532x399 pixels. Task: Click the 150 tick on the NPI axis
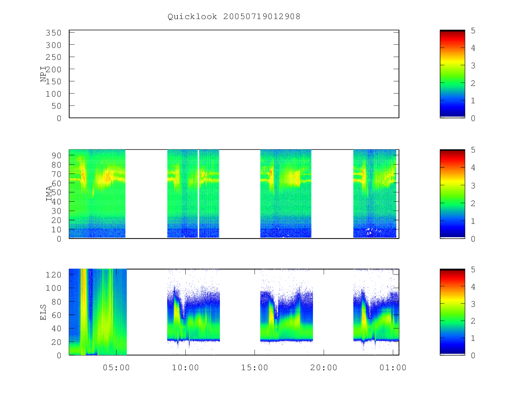[54, 82]
